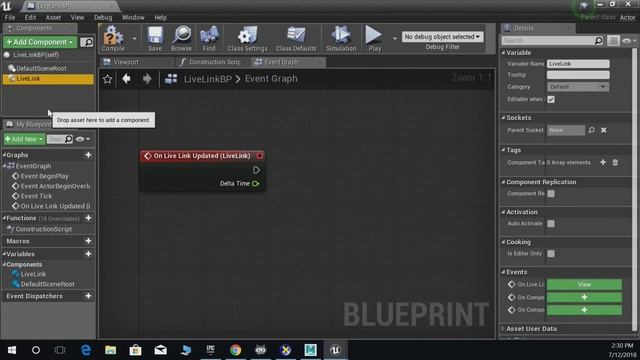Navigate back in graph history
This screenshot has width=640, height=360.
pos(127,79)
